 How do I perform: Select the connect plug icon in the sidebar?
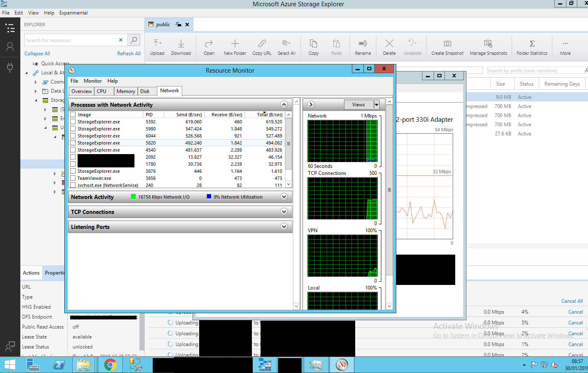click(10, 67)
